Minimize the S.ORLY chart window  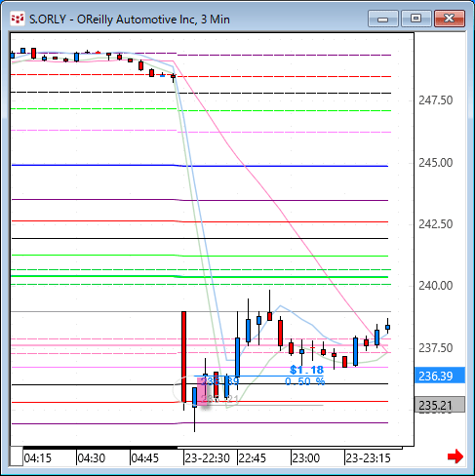point(383,19)
